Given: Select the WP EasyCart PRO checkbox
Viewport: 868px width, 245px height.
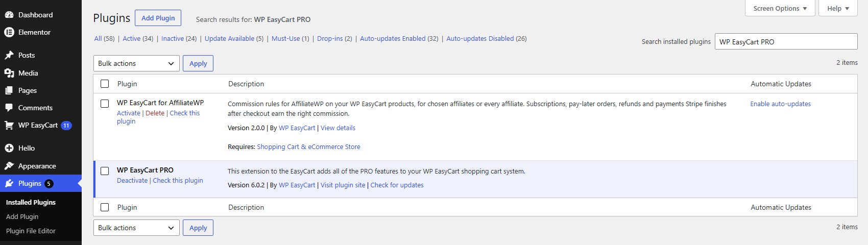Looking at the screenshot, I should click(x=105, y=171).
